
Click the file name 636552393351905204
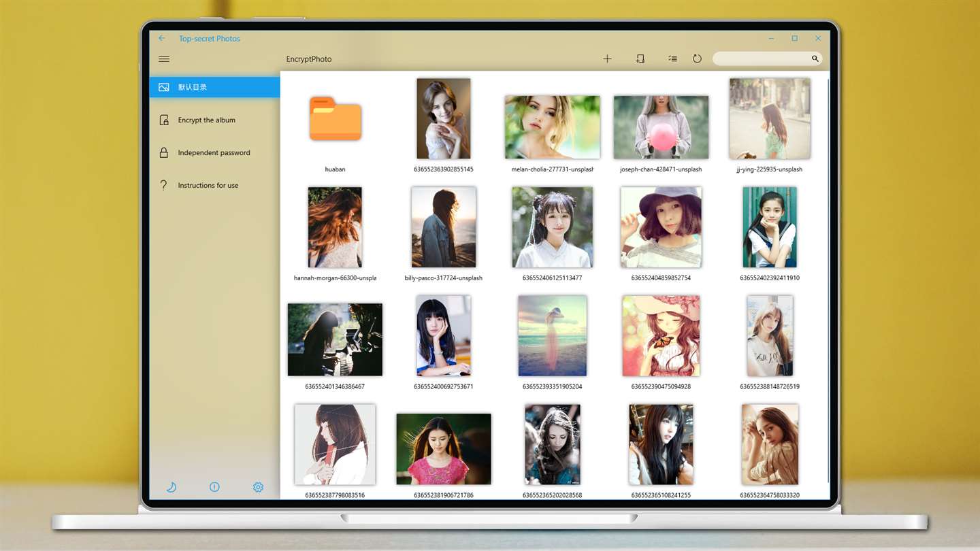pyautogui.click(x=553, y=386)
